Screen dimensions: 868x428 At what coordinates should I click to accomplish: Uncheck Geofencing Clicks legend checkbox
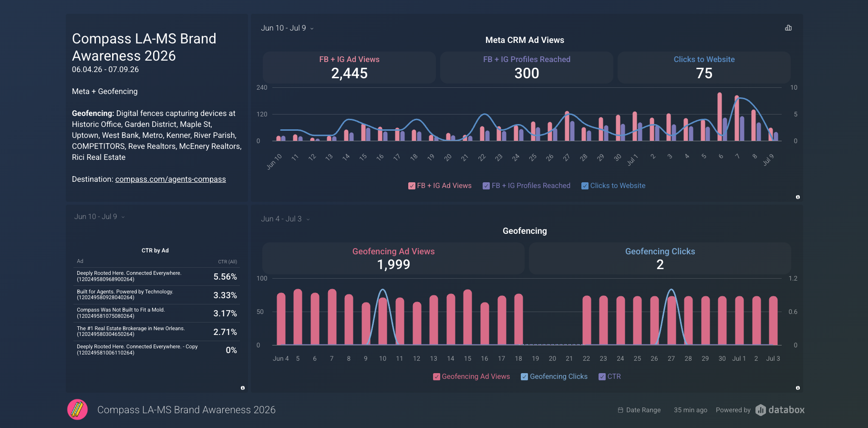[524, 377]
